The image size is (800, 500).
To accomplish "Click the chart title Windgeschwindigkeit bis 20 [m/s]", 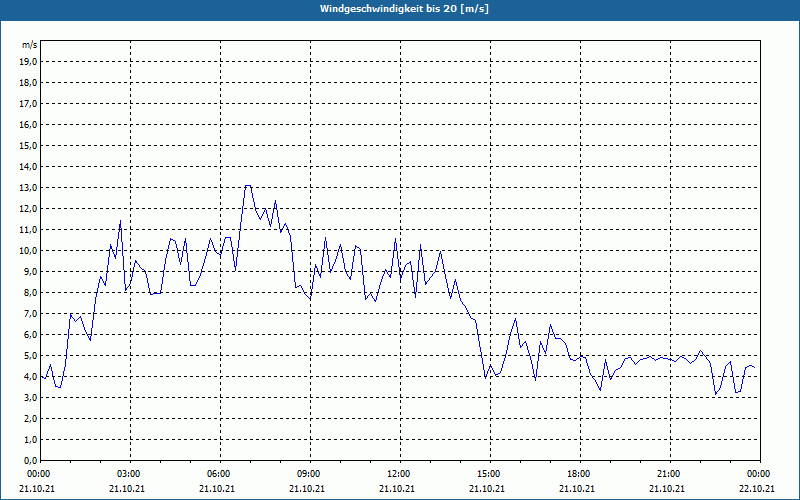I will (404, 9).
